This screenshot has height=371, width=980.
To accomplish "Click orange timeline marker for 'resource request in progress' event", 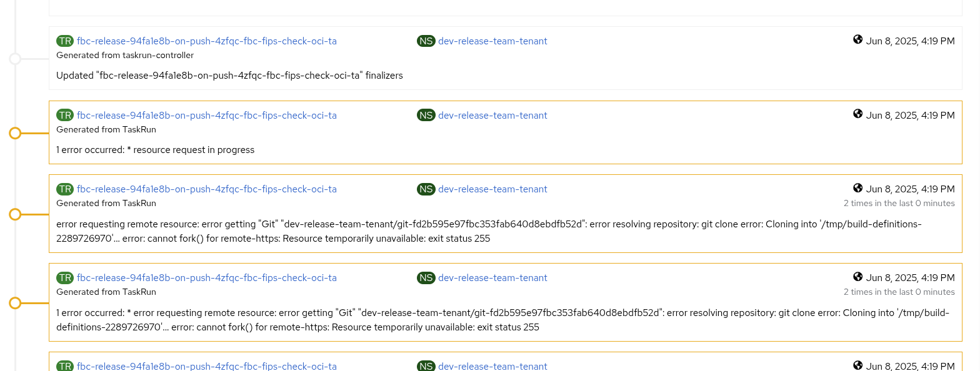I will point(15,133).
